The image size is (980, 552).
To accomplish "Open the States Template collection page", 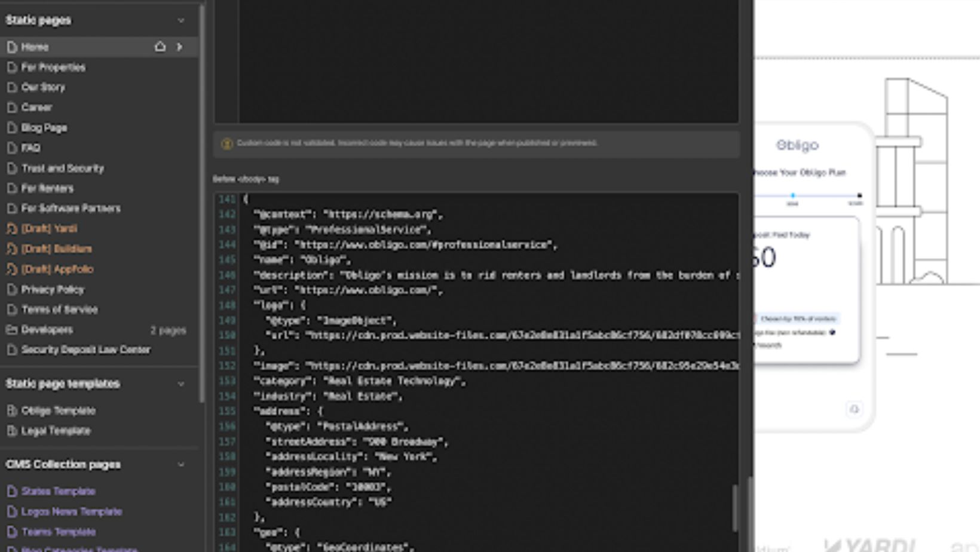I will click(x=58, y=491).
